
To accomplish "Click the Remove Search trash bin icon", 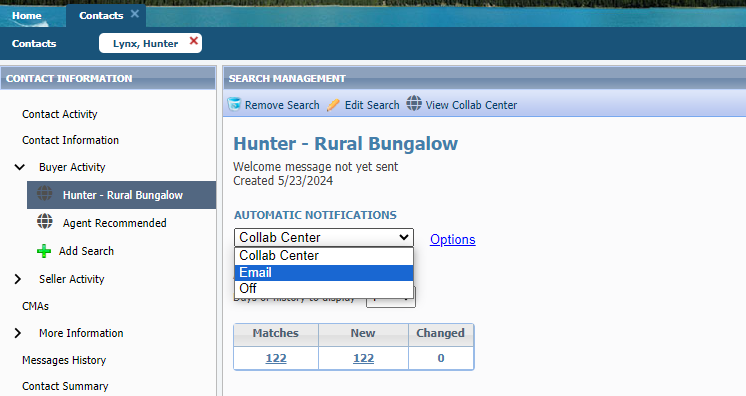I will [x=234, y=104].
